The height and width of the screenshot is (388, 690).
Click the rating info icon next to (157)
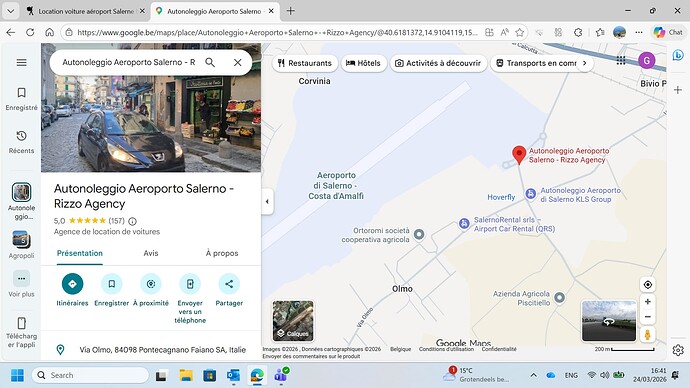click(x=132, y=221)
